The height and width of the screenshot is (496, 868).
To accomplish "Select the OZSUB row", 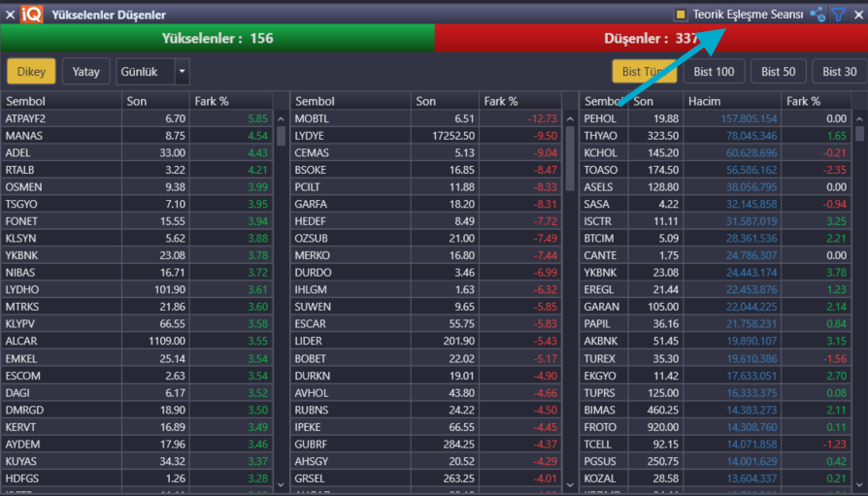I will [426, 239].
